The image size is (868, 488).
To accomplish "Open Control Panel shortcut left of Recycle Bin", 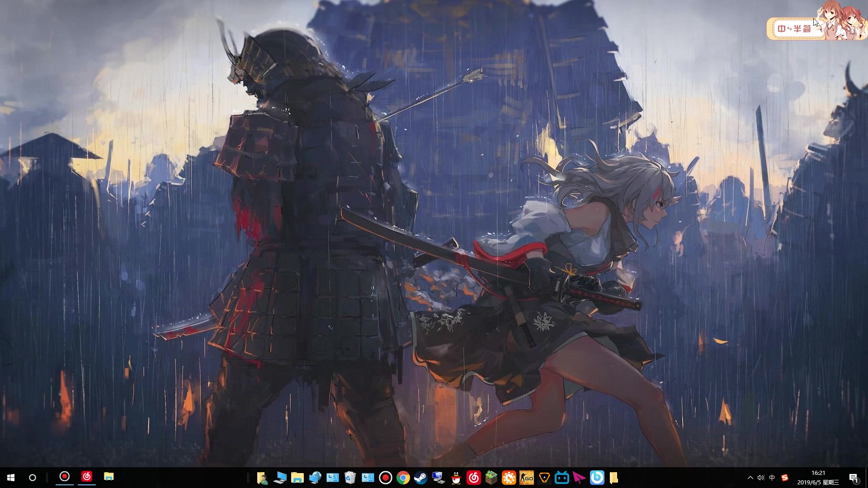I will coord(333,478).
